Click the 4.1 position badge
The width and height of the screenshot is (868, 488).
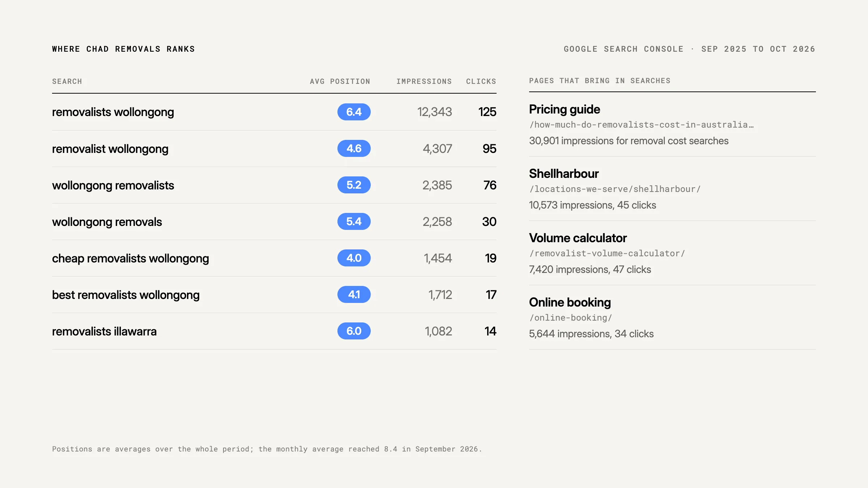pyautogui.click(x=354, y=295)
